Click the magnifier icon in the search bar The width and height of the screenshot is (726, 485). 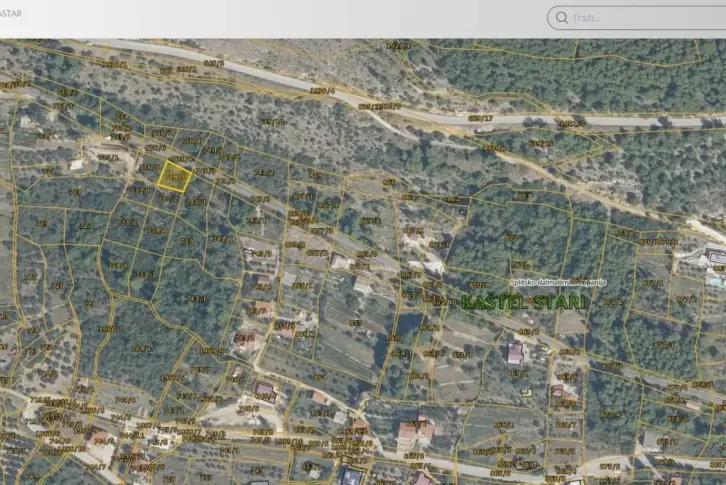562,18
